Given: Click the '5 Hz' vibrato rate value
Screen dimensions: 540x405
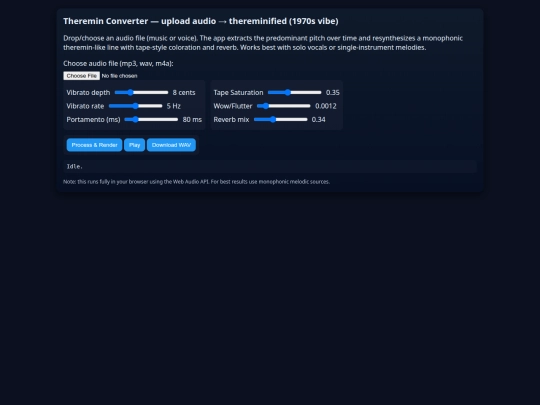Looking at the screenshot, I should click(174, 106).
